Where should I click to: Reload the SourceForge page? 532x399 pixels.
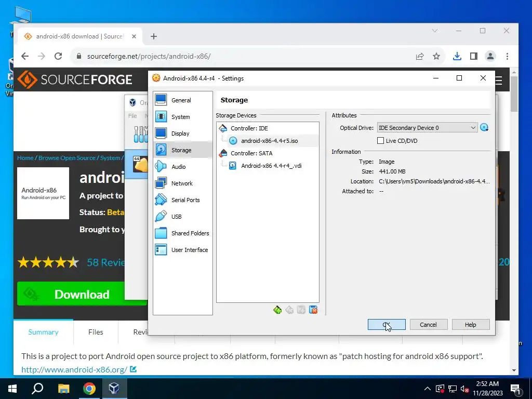click(58, 56)
